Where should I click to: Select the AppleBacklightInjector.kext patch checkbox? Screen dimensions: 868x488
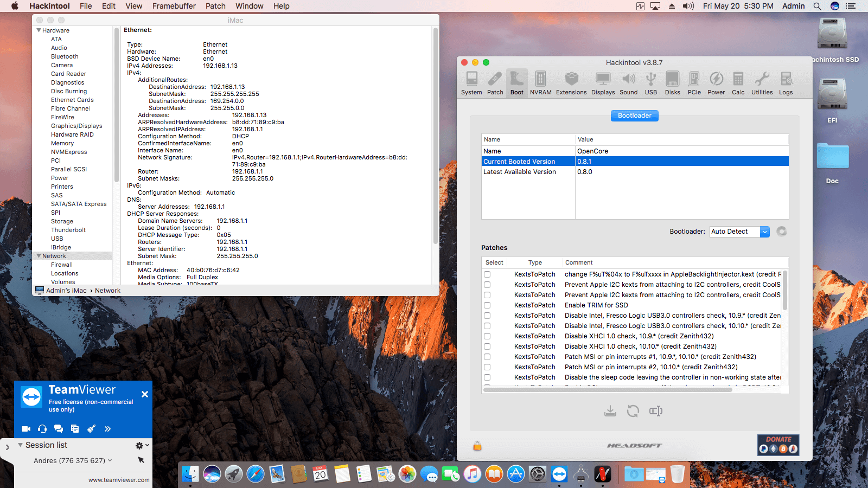tap(487, 274)
